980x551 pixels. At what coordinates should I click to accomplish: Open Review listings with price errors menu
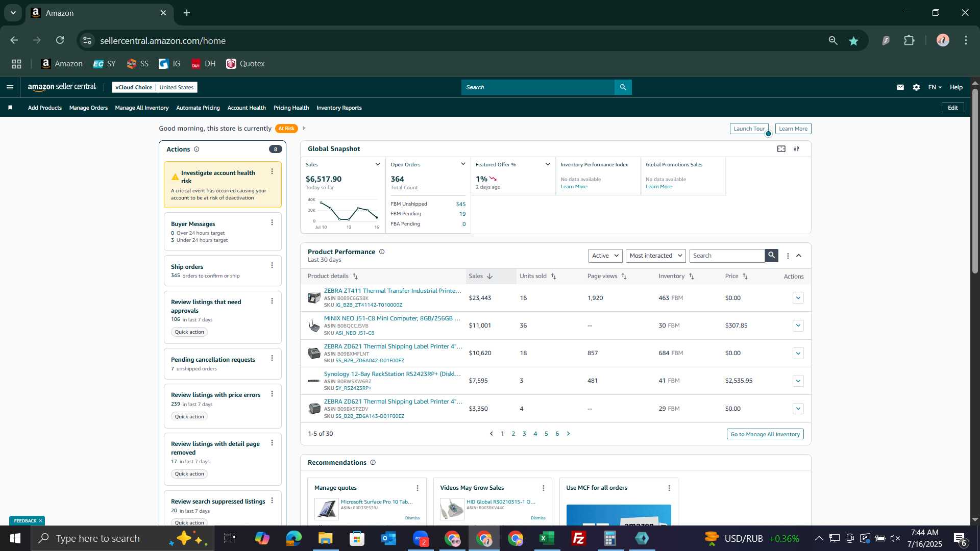[272, 394]
